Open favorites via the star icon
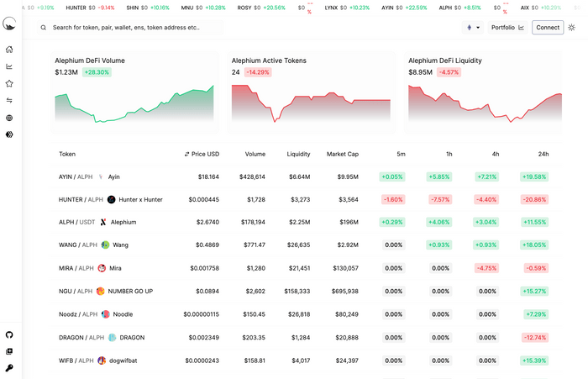 click(x=9, y=84)
